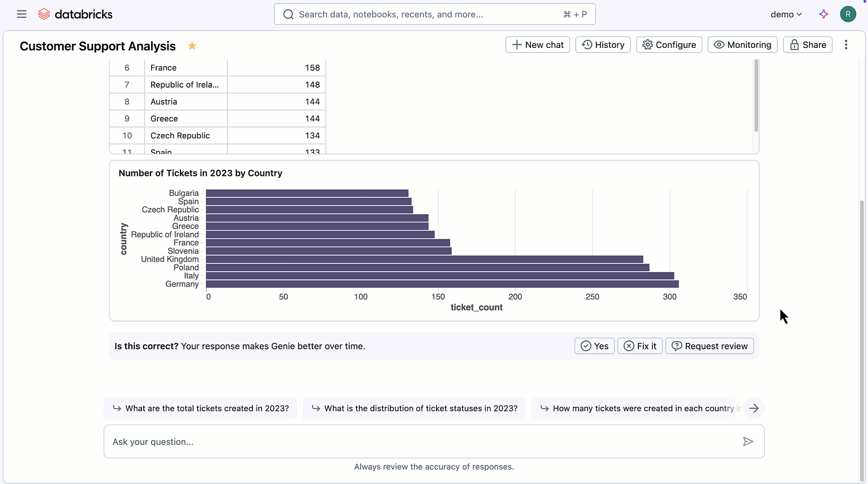The image size is (868, 484).
Task: Send question with paper plane icon
Action: tap(747, 442)
